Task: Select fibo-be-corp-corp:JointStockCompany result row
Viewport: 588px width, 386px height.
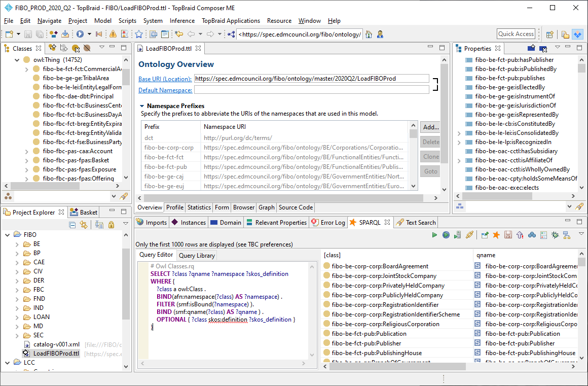Action: pyautogui.click(x=384, y=276)
